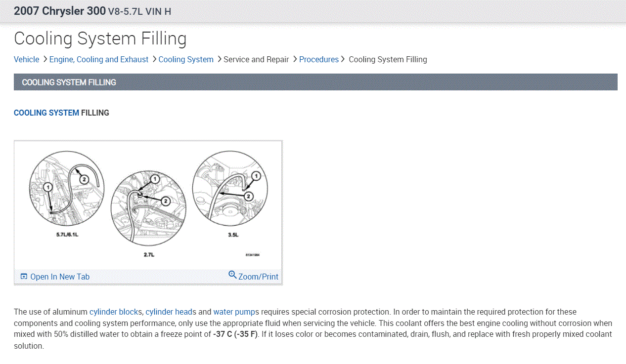Image resolution: width=626 pixels, height=364 pixels.
Task: Click the chevron before Procedures breadcrumb
Action: pyautogui.click(x=295, y=59)
